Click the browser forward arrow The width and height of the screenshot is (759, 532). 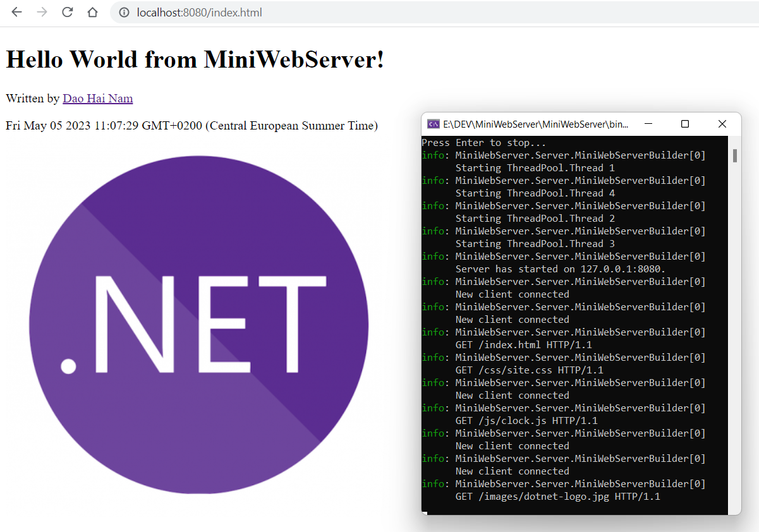click(42, 13)
